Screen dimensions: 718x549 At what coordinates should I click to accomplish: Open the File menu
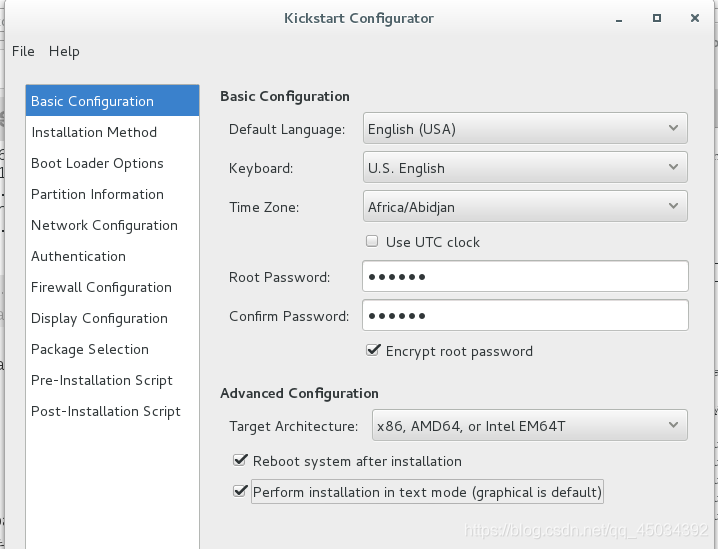tap(23, 51)
